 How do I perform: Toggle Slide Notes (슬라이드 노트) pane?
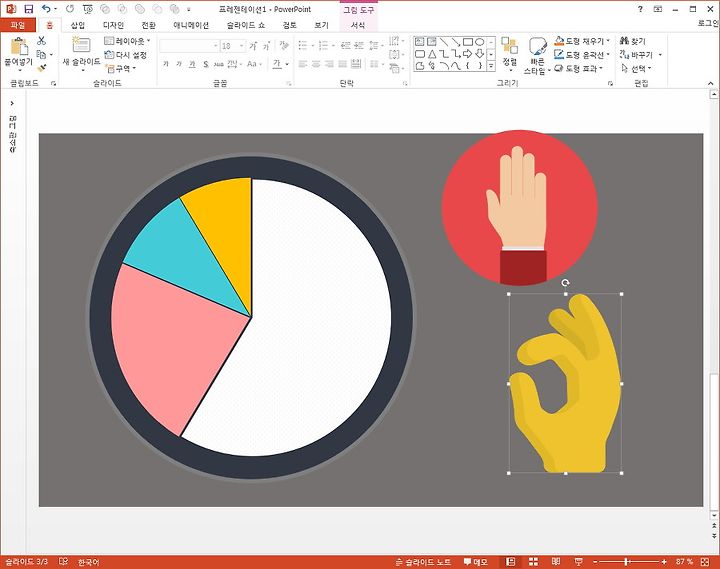click(x=423, y=562)
